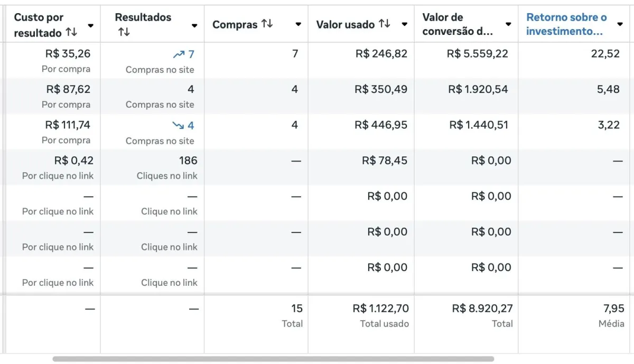Open the Resultados column dropdown arrow
634x364 pixels.
194,25
